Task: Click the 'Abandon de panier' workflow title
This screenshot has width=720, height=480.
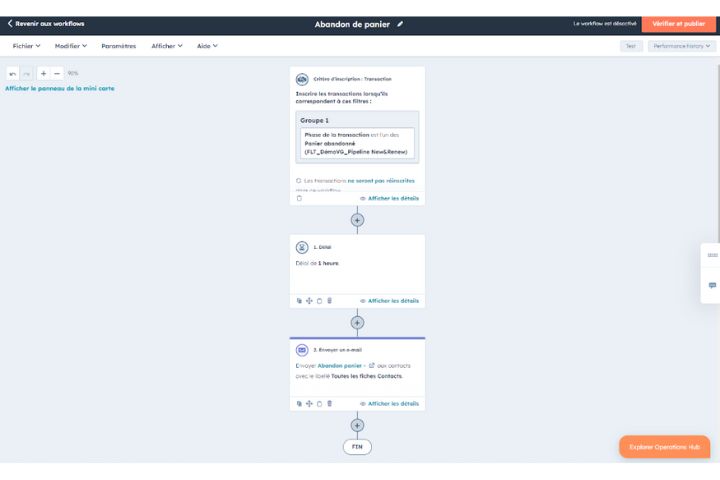Action: pos(352,24)
